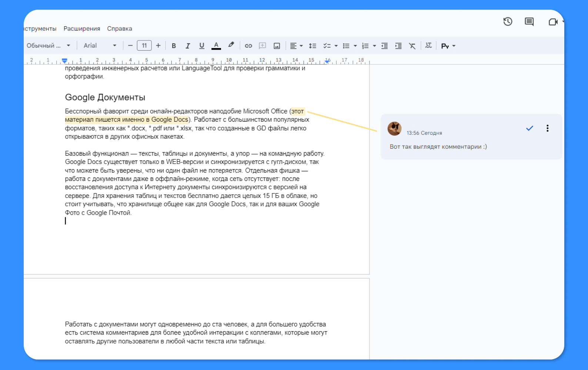The height and width of the screenshot is (370, 588).
Task: Open the partially visible Инструменты menu
Action: pyautogui.click(x=40, y=28)
